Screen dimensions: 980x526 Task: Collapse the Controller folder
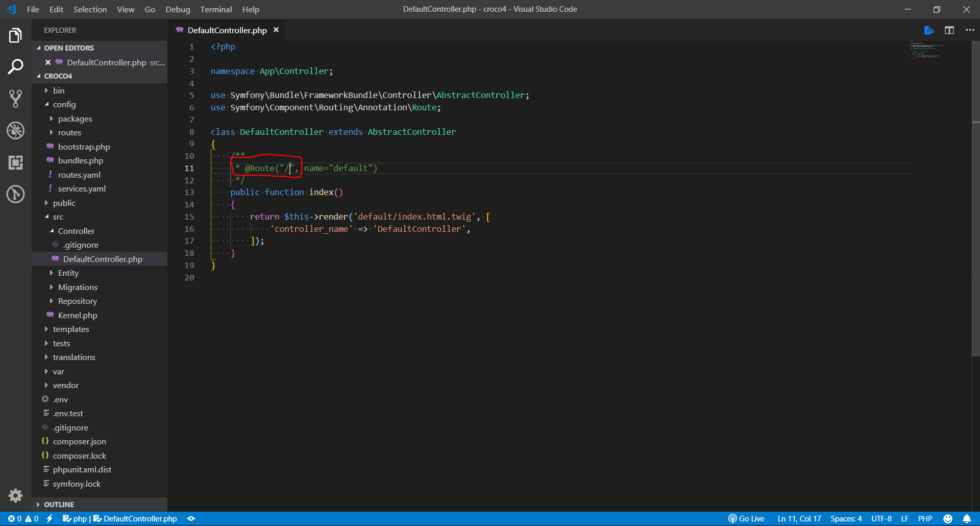point(100,231)
